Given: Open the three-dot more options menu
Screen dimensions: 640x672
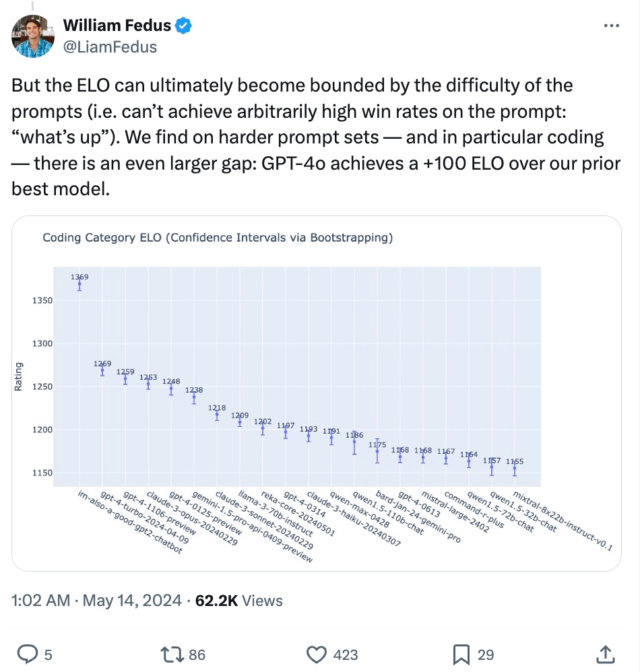Looking at the screenshot, I should click(611, 26).
